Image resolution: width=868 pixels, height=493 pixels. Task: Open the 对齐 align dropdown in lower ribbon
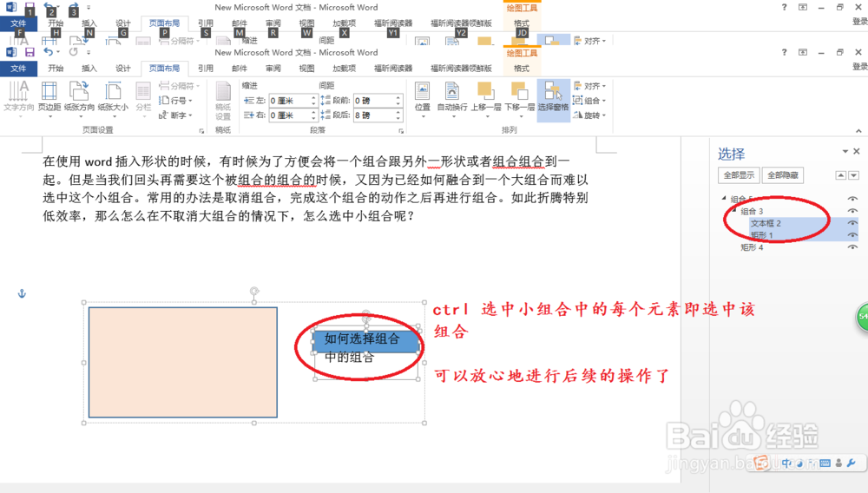[589, 86]
